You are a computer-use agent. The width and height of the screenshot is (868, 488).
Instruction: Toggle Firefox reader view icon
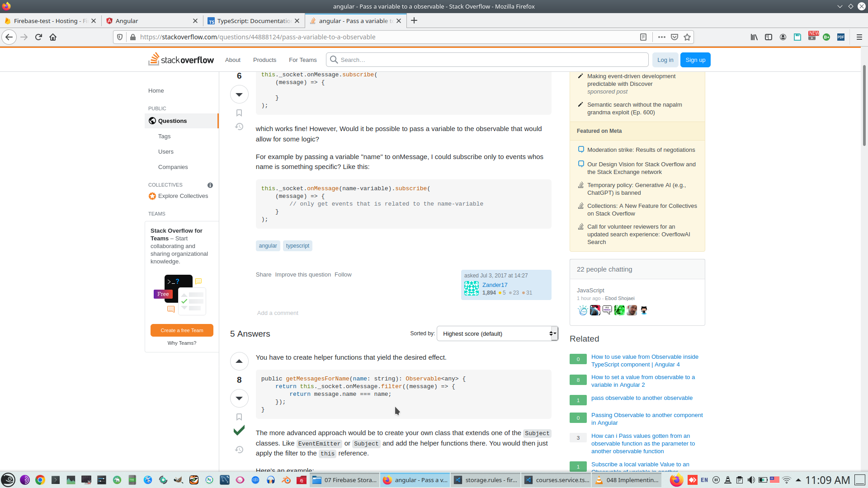click(x=643, y=37)
